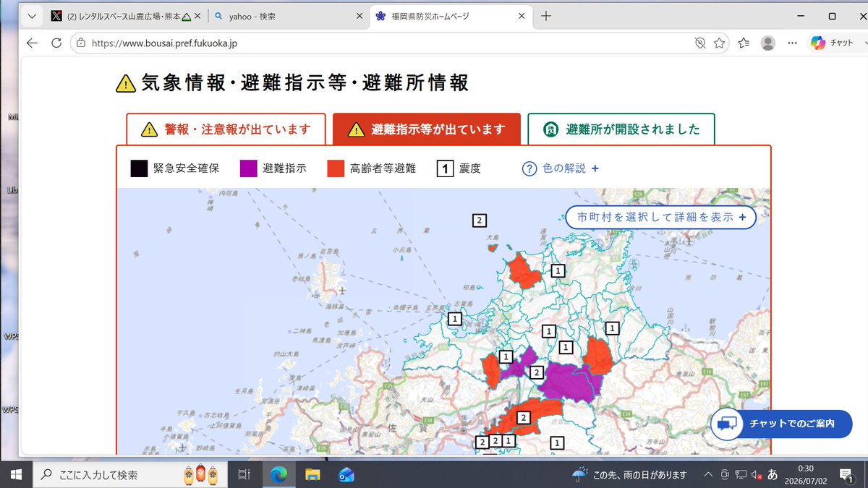868x488 pixels.
Task: Click 震度 2 marker near 大島
Action: (x=479, y=221)
